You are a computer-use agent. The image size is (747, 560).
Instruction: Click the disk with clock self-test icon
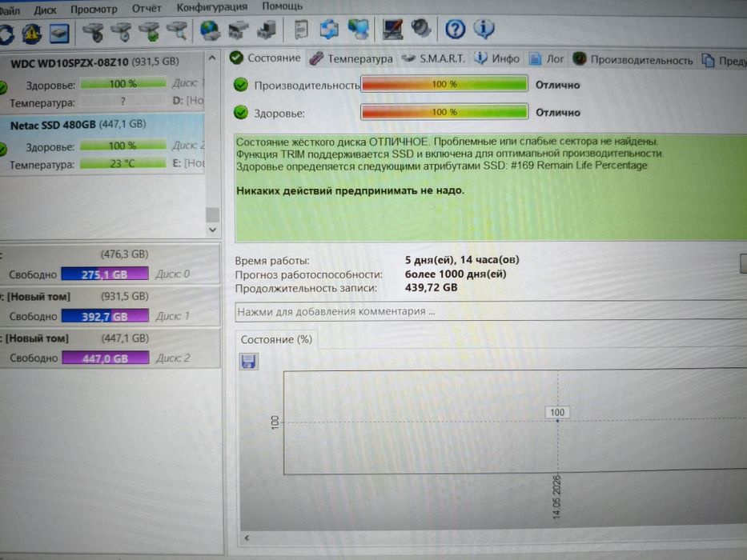click(x=121, y=32)
